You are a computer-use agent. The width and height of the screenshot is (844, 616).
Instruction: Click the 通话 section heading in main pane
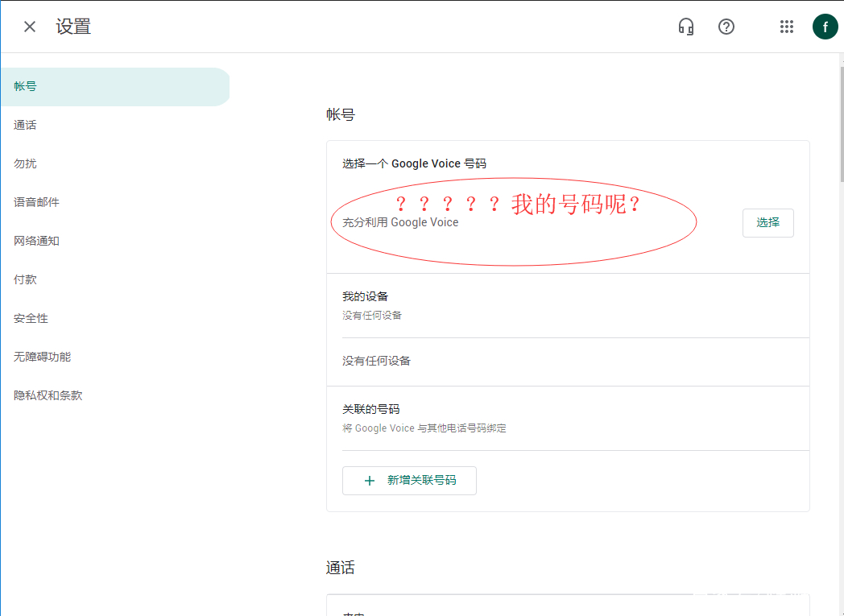pyautogui.click(x=340, y=568)
